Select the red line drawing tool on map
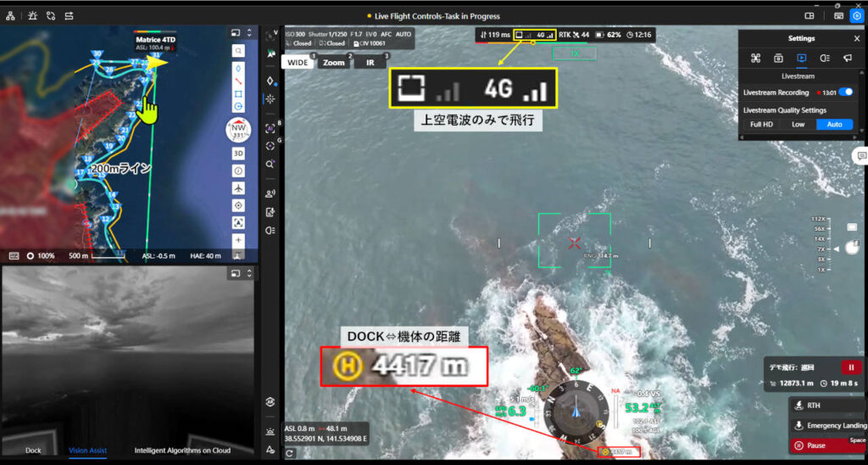 point(238,81)
